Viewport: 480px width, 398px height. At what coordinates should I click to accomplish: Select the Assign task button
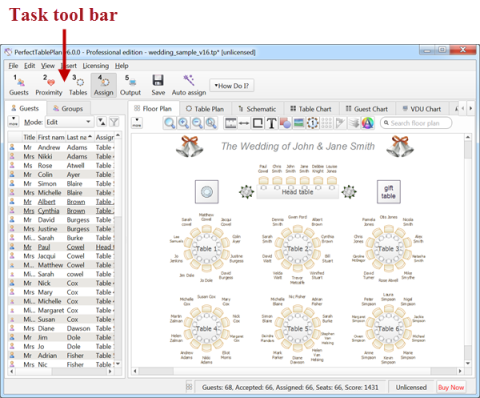(x=103, y=86)
